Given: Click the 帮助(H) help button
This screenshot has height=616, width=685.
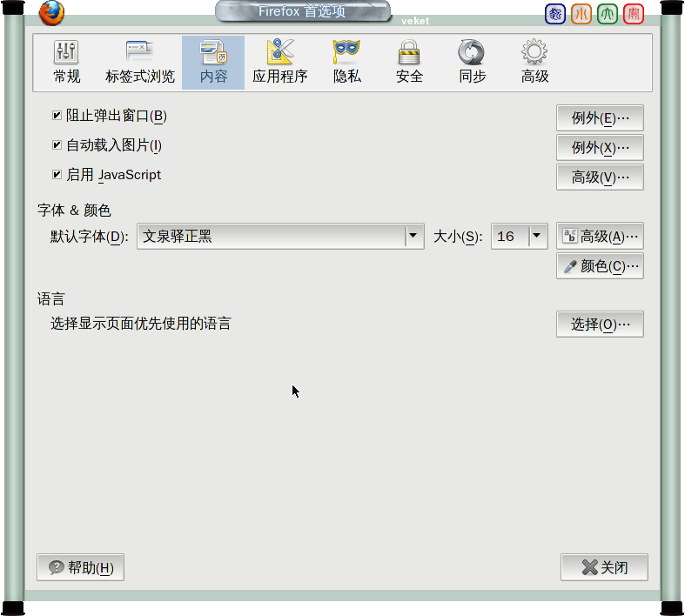Looking at the screenshot, I should [80, 567].
